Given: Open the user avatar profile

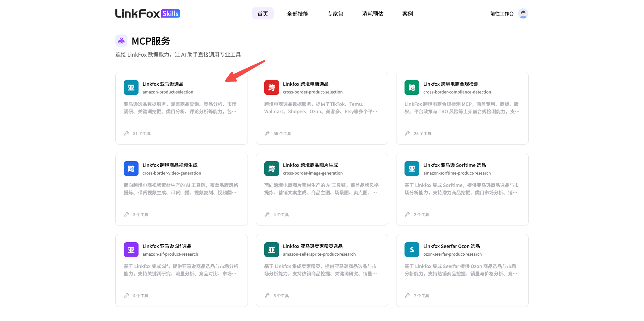Looking at the screenshot, I should coord(523,13).
